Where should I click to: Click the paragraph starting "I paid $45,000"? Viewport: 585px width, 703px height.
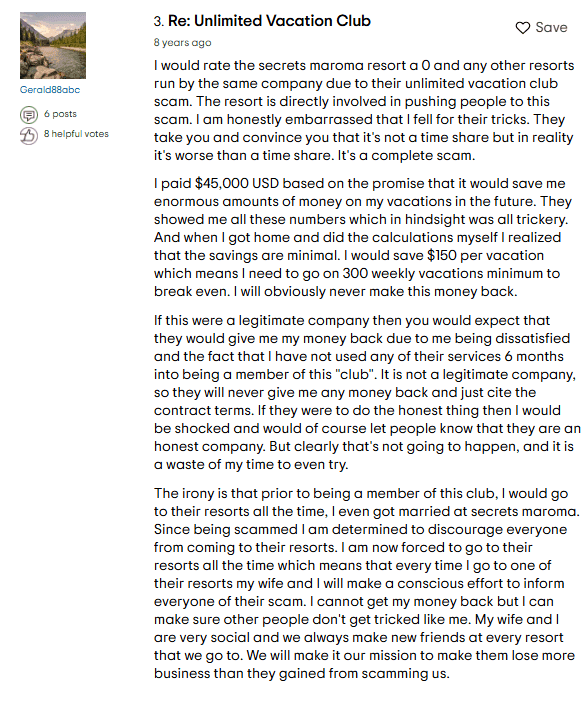[363, 237]
